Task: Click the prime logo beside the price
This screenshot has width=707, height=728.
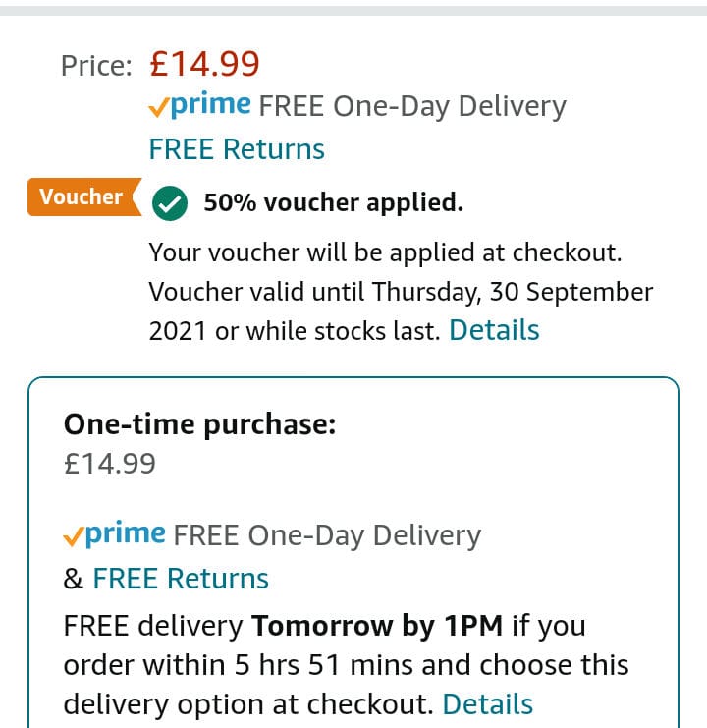Action: click(200, 105)
